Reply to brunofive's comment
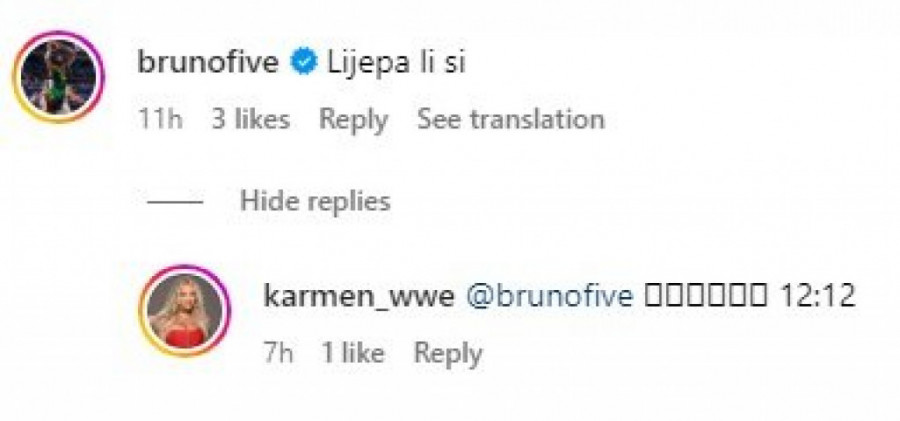The width and height of the screenshot is (900, 421). point(354,120)
